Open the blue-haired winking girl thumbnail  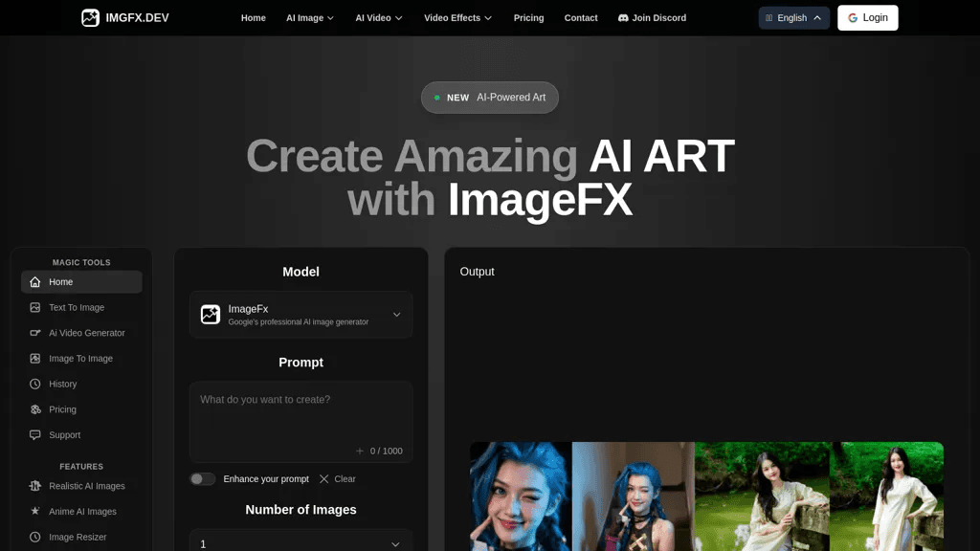point(521,496)
